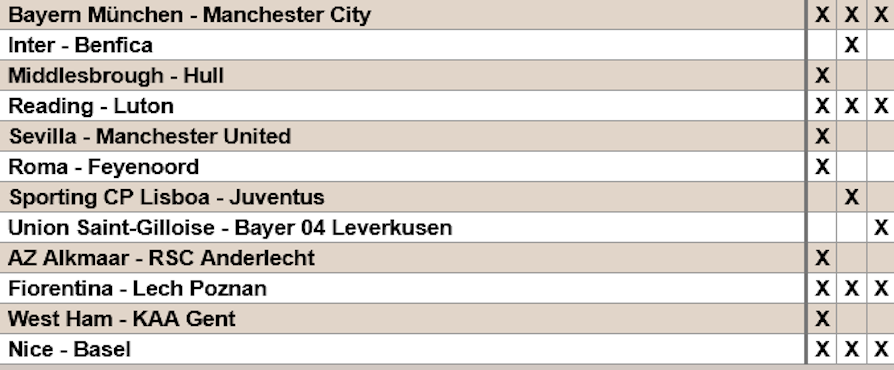Uncheck the X for Middlesbrough - Hull
Viewport: 894px width, 370px height.
click(x=822, y=75)
